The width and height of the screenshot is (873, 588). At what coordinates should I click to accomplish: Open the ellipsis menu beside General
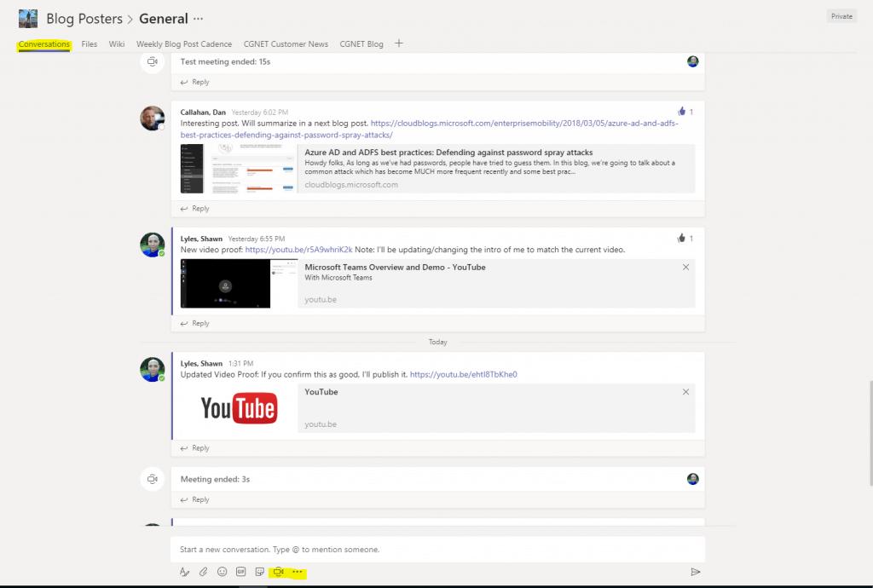pyautogui.click(x=198, y=19)
